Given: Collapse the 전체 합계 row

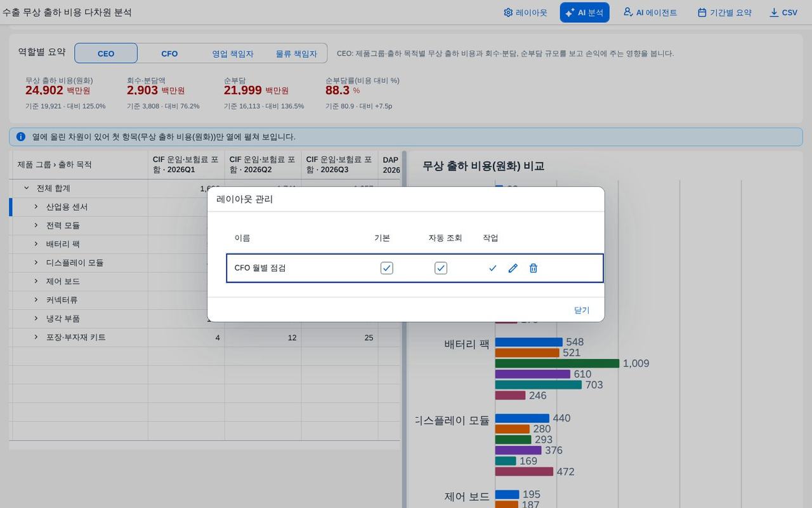Looking at the screenshot, I should click(x=27, y=188).
